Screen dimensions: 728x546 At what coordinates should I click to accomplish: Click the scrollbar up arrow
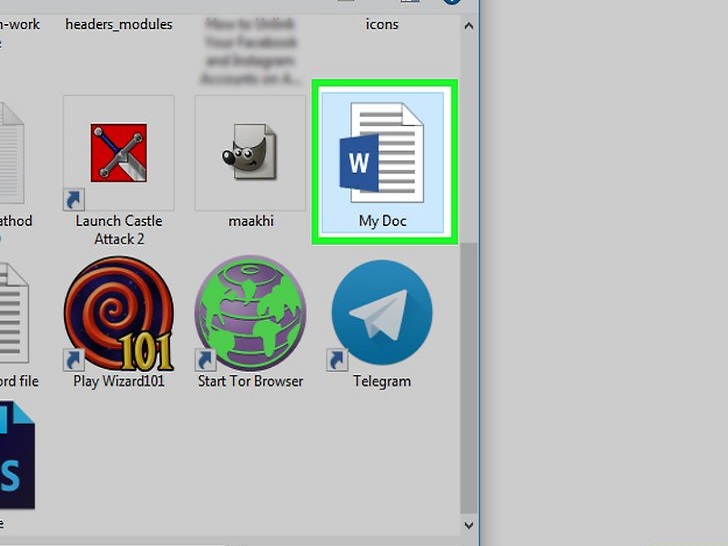[x=469, y=26]
